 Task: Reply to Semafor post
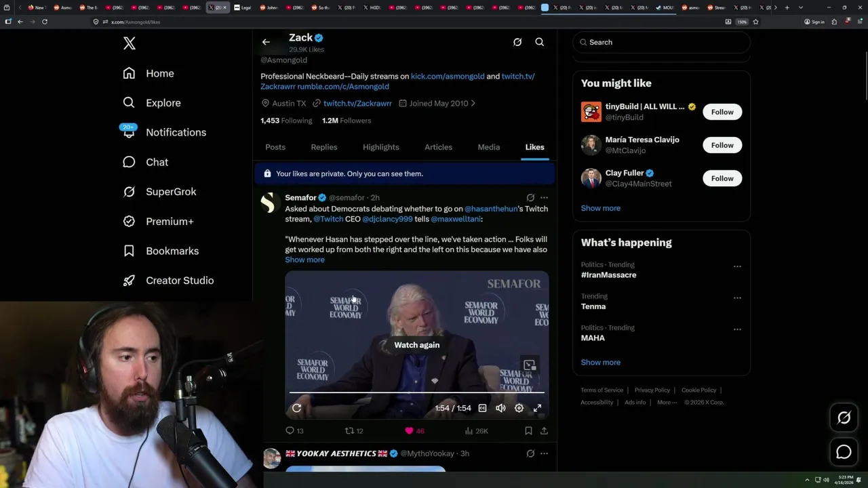coord(294,430)
